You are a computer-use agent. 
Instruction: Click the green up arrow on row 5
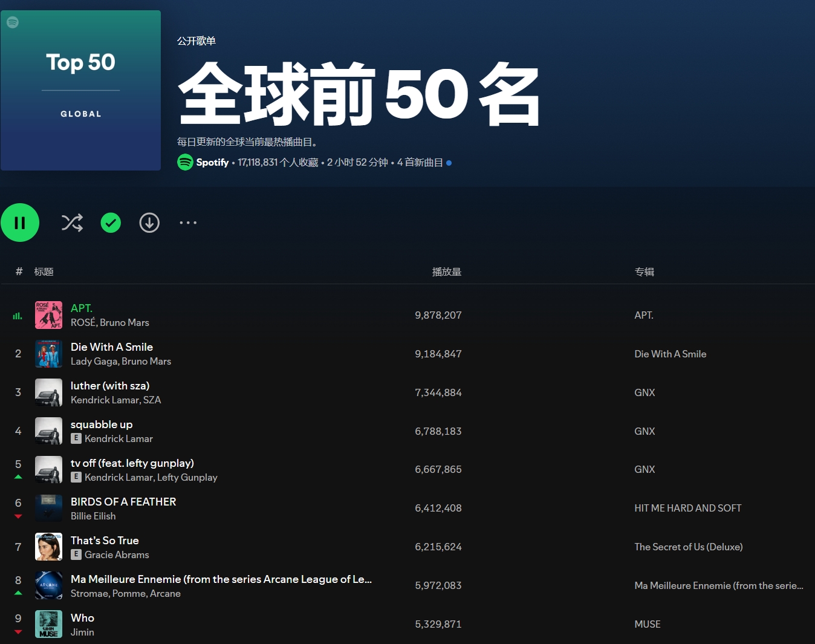tap(18, 477)
